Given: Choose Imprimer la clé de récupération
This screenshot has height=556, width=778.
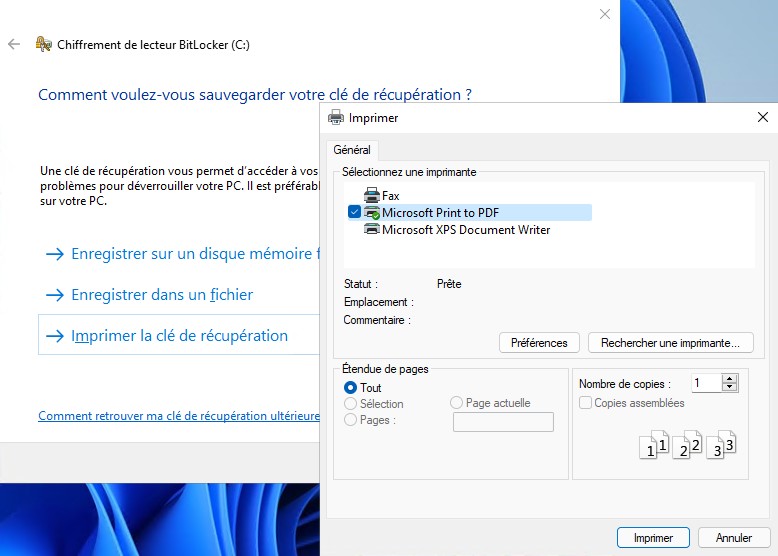Looking at the screenshot, I should [179, 335].
